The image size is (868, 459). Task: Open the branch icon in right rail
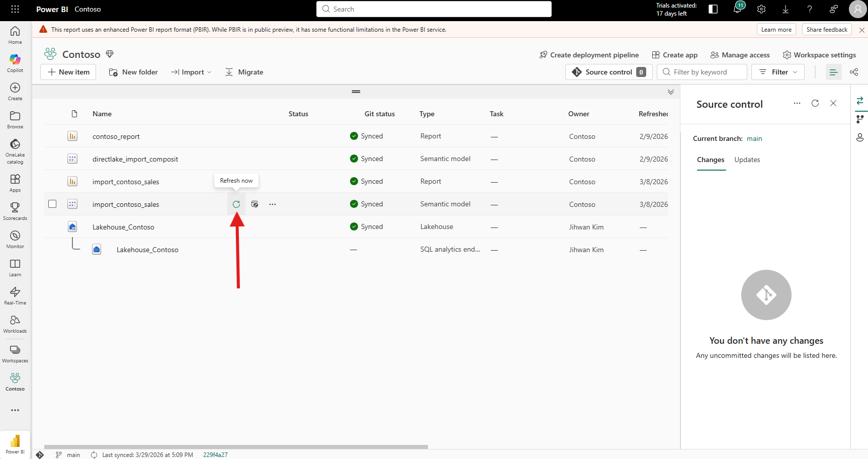(860, 119)
